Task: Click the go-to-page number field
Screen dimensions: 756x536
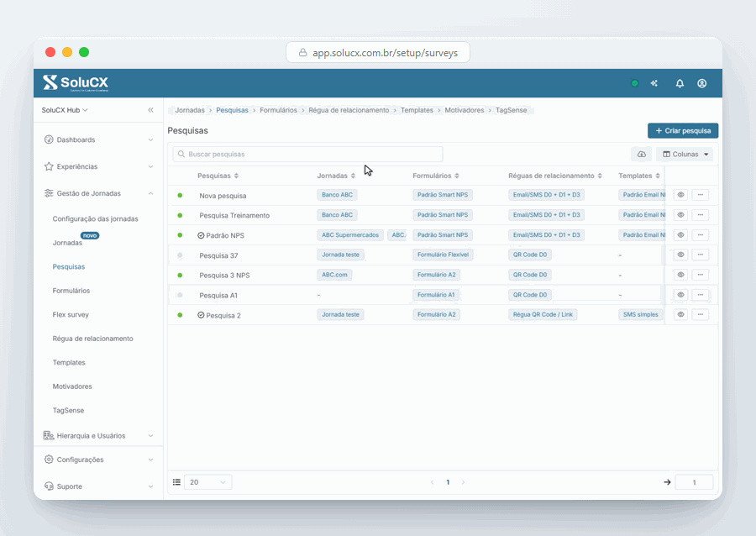Action: click(x=695, y=482)
